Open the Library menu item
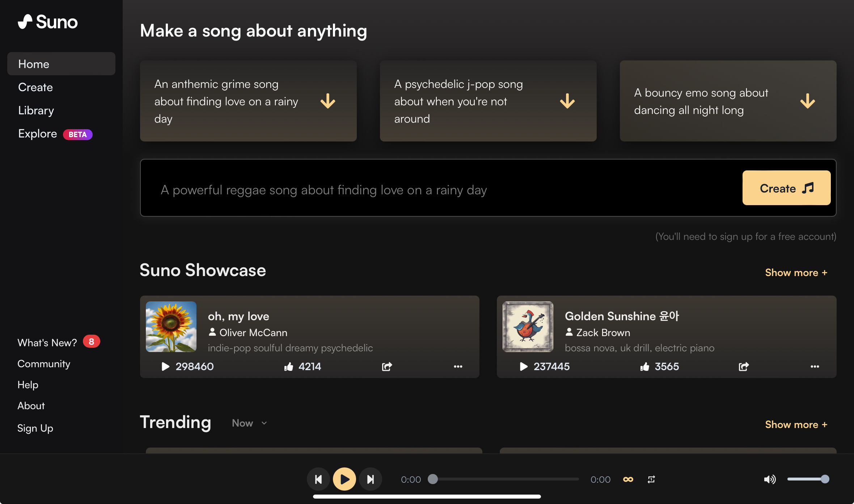 click(x=36, y=110)
